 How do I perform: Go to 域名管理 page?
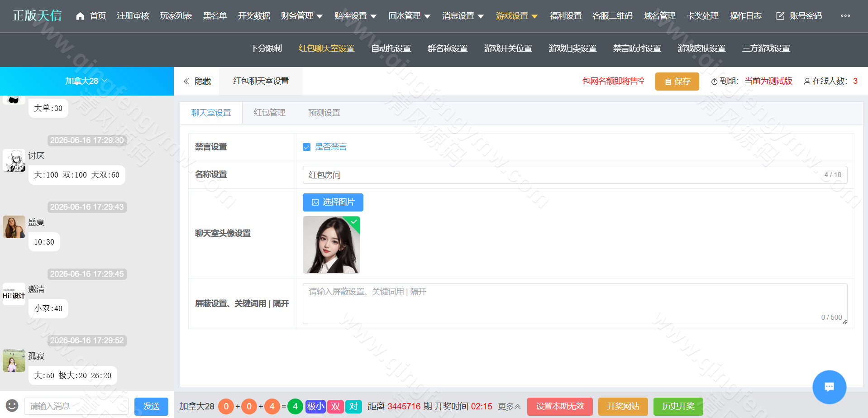pyautogui.click(x=660, y=16)
